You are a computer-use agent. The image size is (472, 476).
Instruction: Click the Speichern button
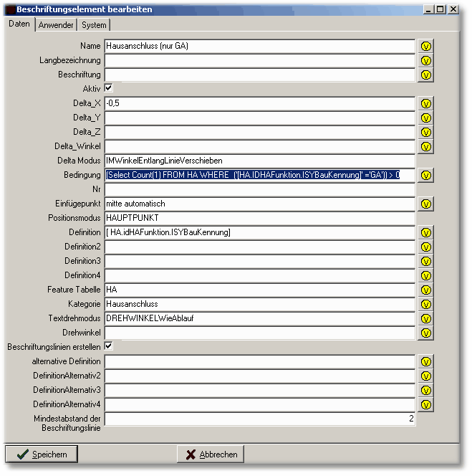[x=42, y=454]
